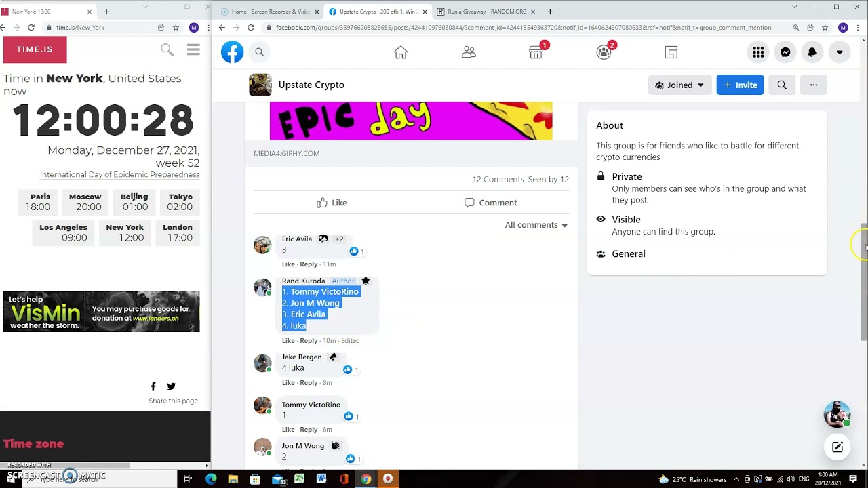Click Eric Avila's profile avatar
Image resolution: width=868 pixels, height=488 pixels.
(262, 245)
